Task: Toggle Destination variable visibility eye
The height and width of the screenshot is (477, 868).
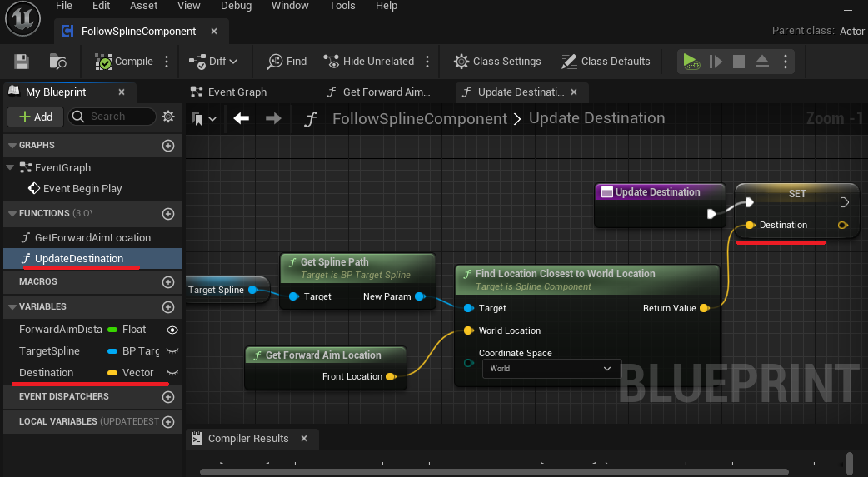Action: pyautogui.click(x=172, y=372)
